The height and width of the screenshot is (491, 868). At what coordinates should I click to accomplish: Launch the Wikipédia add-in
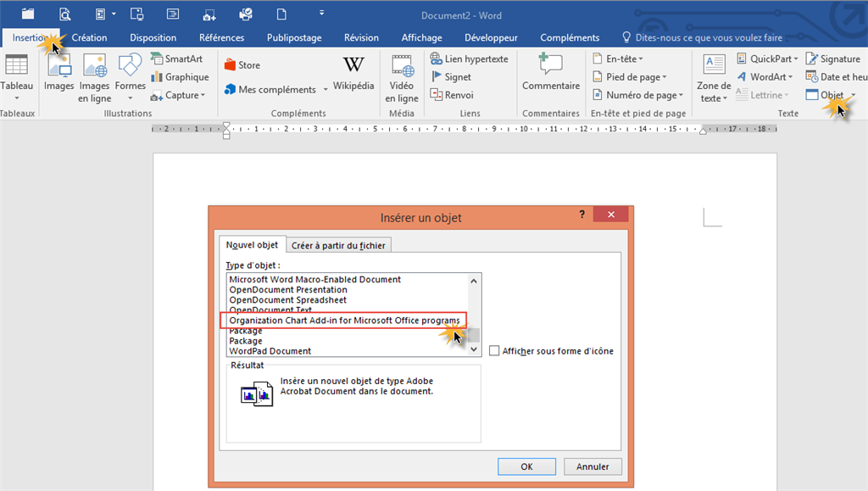353,73
